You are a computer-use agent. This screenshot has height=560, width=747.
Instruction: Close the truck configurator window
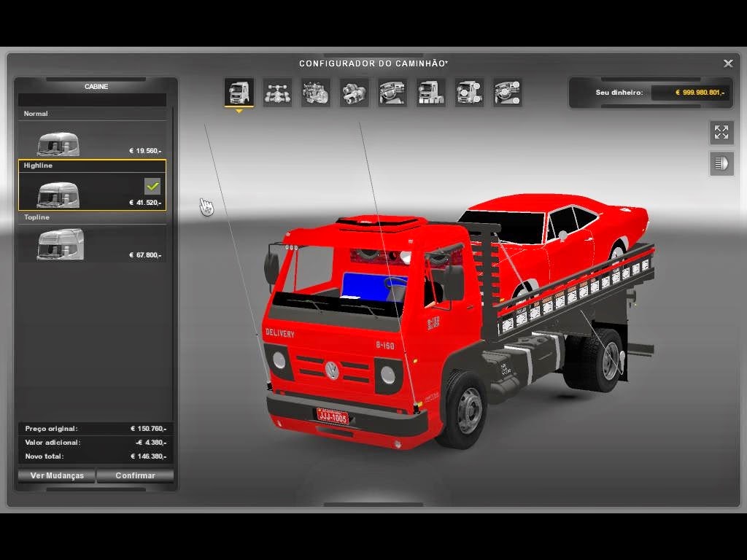click(728, 63)
